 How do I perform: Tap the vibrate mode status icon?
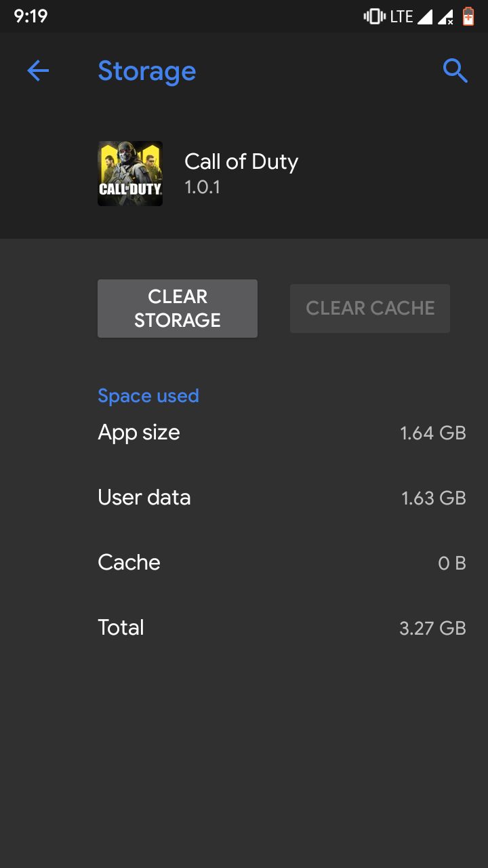point(374,16)
